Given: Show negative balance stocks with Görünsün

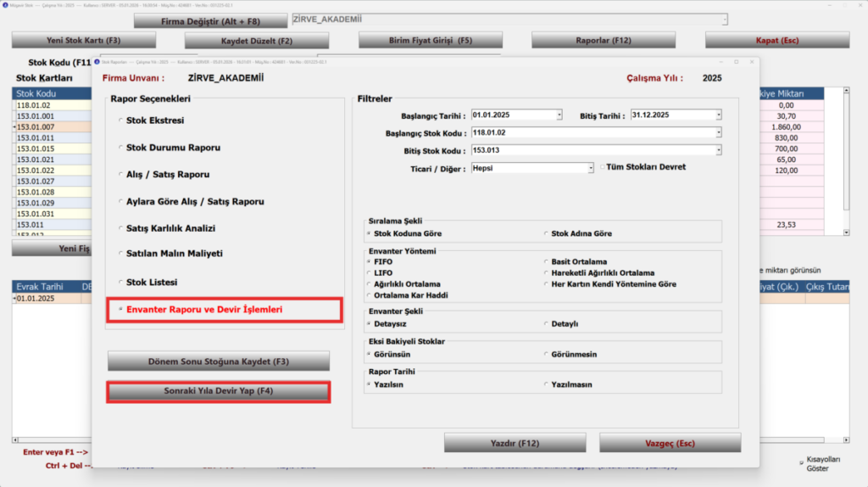Looking at the screenshot, I should (389, 354).
